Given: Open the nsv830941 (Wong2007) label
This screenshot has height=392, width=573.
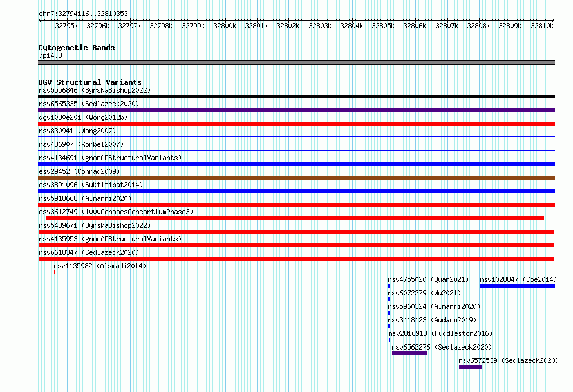Looking at the screenshot, I should pos(77,131).
